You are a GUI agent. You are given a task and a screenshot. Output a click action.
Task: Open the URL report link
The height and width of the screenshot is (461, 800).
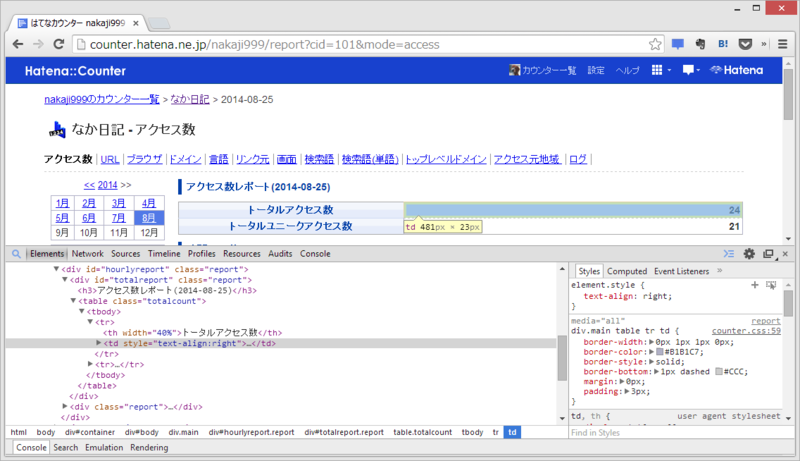pyautogui.click(x=110, y=159)
